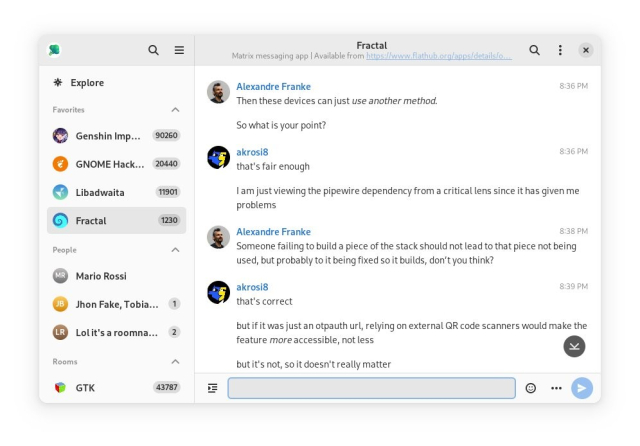Collapse the Rooms section

click(175, 362)
